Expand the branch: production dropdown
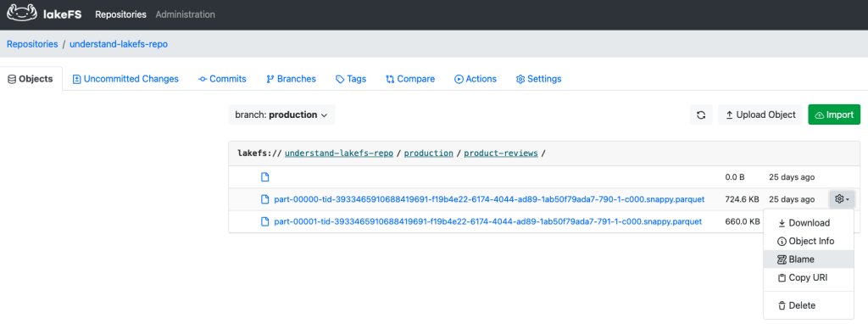 (281, 115)
